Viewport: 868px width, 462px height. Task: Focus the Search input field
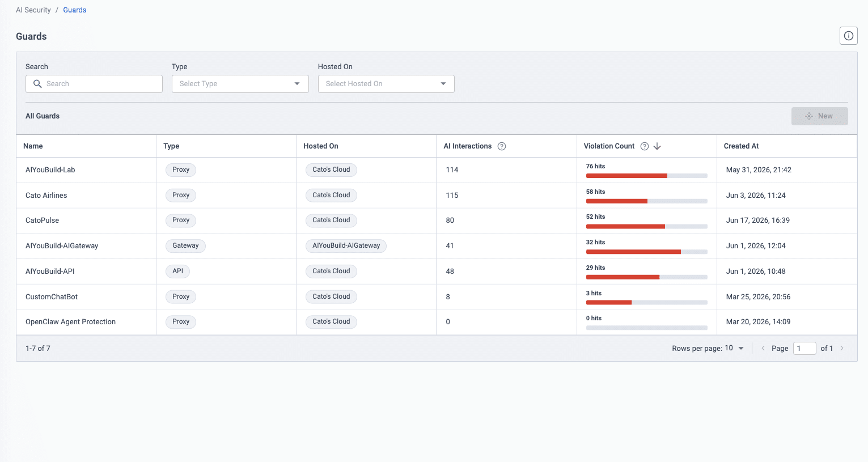(x=94, y=84)
